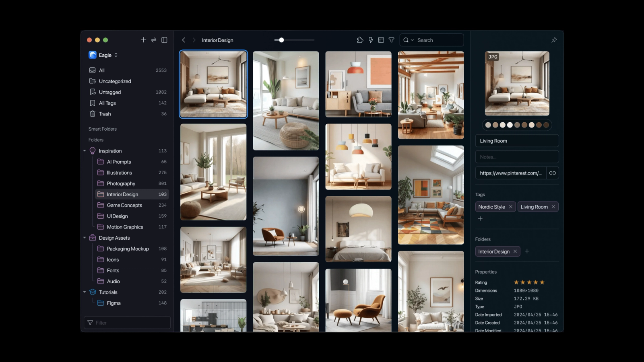Select the wooden ceiling beams room thumbnail
Viewport: 644px width, 362px height.
(431, 95)
